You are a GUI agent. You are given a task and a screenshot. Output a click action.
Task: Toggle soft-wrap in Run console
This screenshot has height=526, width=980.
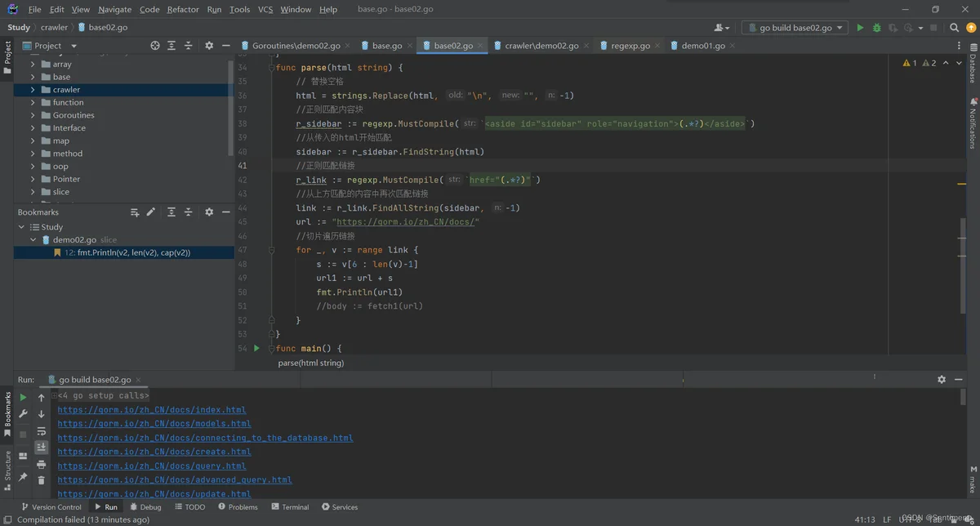coord(42,431)
